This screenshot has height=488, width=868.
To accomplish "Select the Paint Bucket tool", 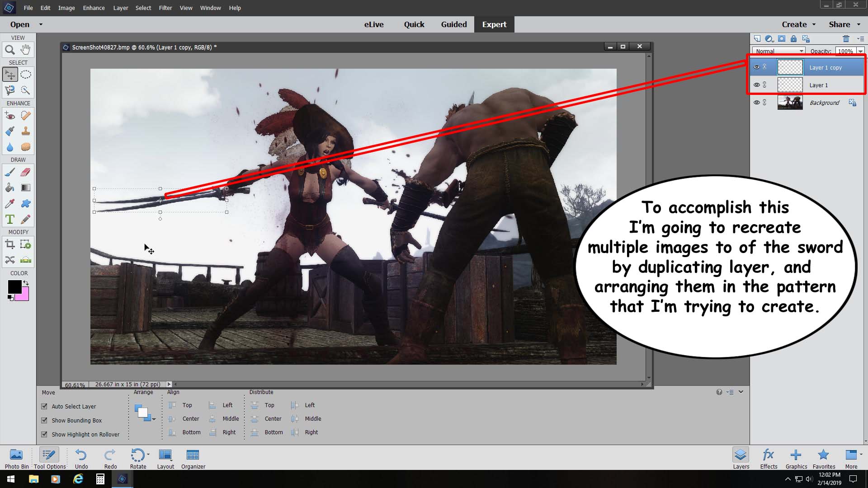I will pyautogui.click(x=10, y=188).
